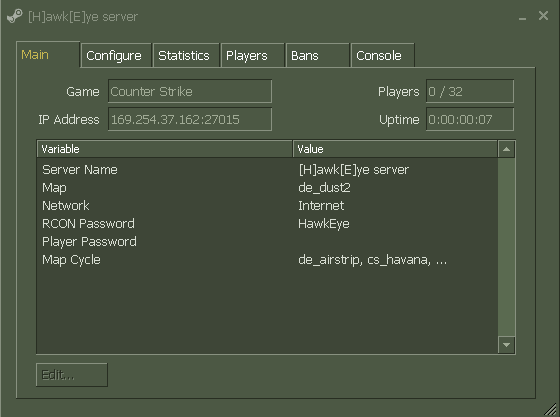The height and width of the screenshot is (417, 560).
Task: Open the Bans tab
Action: [x=318, y=55]
